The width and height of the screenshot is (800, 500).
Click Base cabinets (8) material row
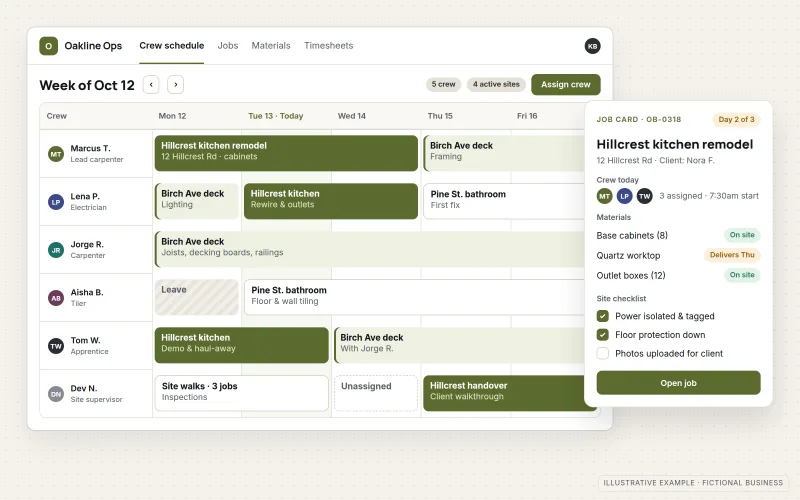click(678, 235)
